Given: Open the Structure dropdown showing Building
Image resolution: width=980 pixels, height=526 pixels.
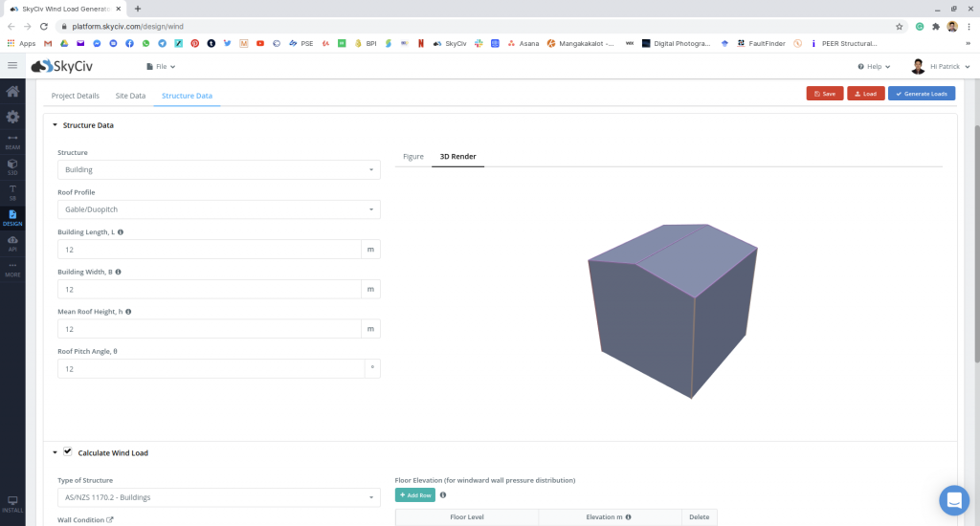Looking at the screenshot, I should (x=218, y=169).
